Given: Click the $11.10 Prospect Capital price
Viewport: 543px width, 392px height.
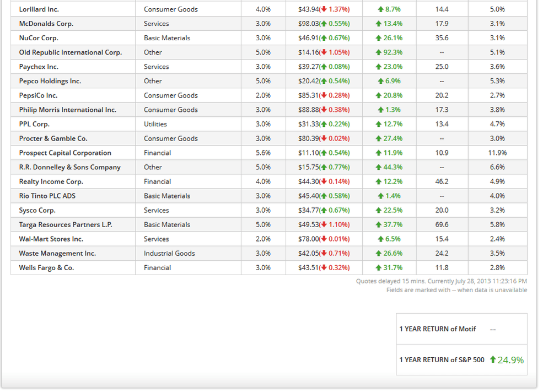Looking at the screenshot, I should click(308, 153).
